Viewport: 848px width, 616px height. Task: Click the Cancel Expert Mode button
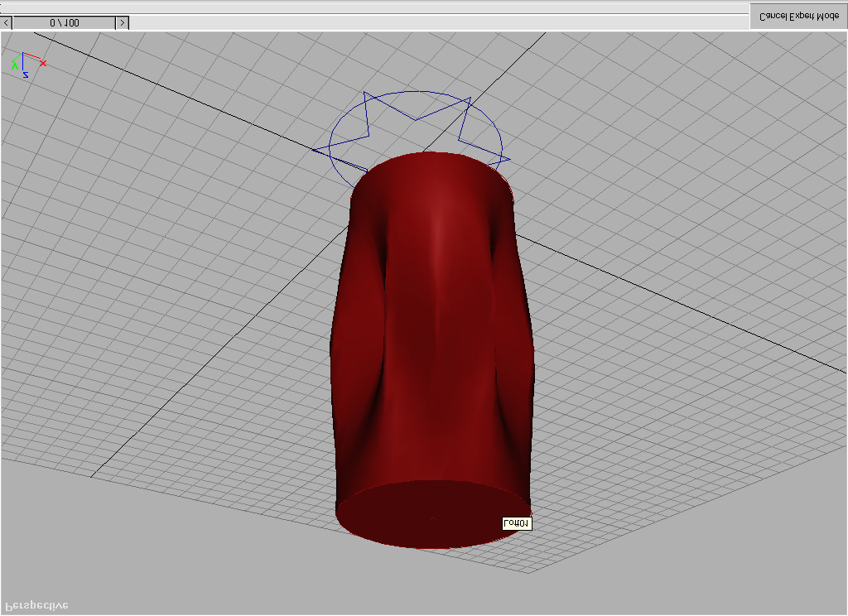click(x=799, y=17)
